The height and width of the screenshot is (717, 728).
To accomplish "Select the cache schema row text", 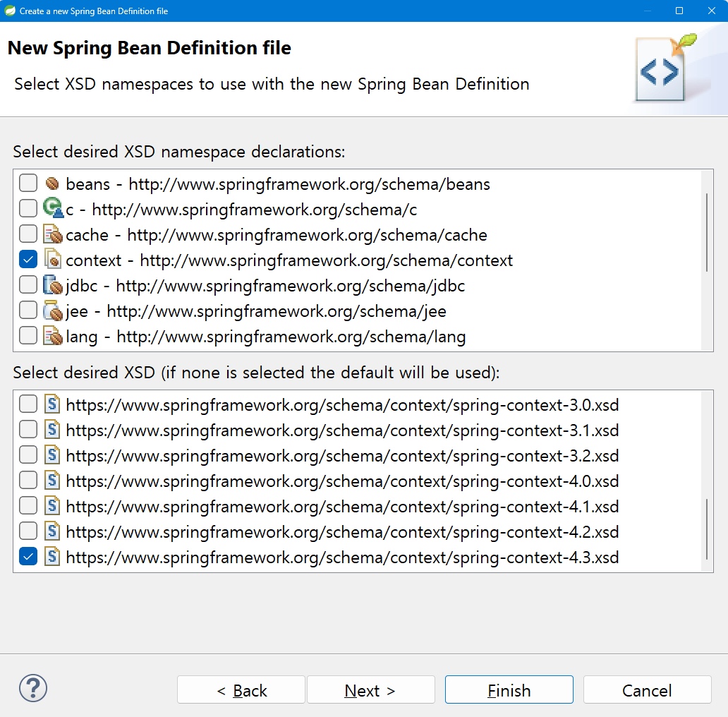I will coord(277,235).
